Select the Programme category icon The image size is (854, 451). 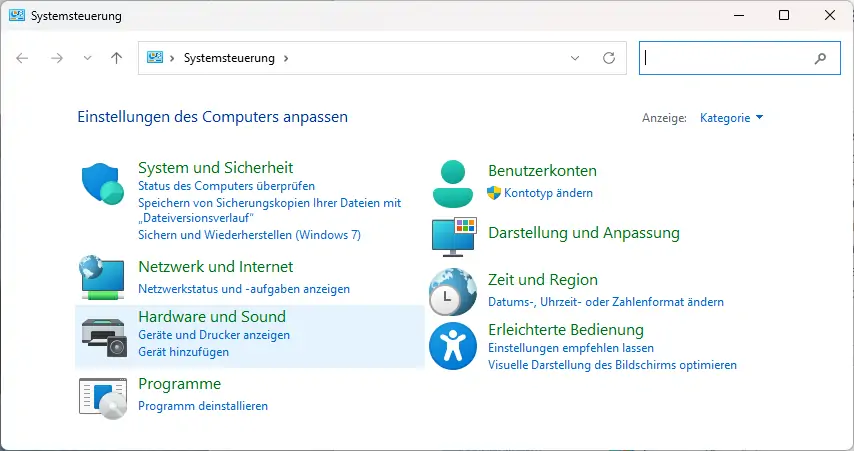point(104,396)
